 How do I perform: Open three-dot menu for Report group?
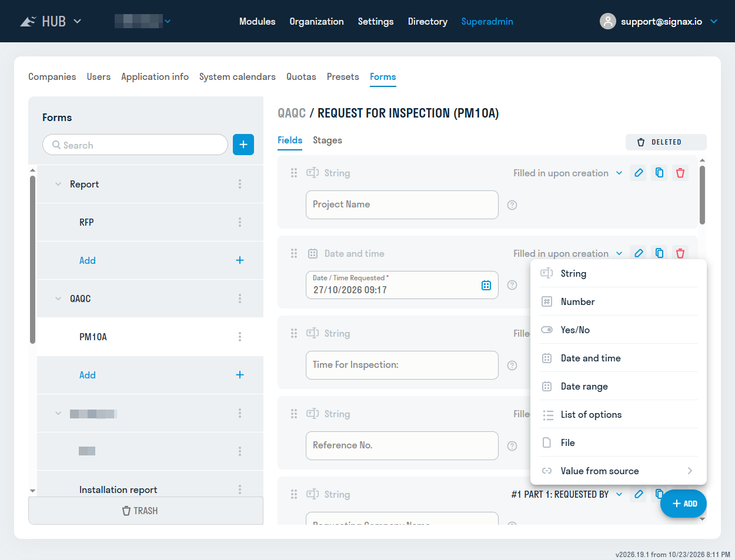tap(240, 184)
